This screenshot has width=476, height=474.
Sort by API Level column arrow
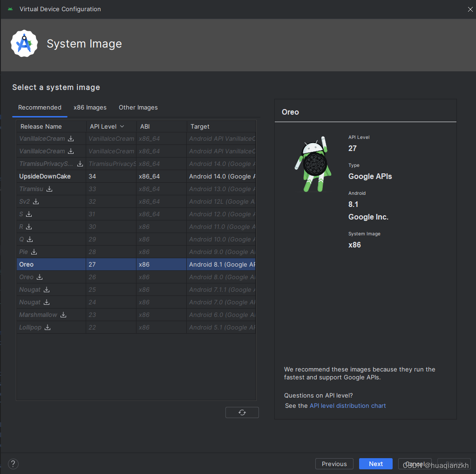(x=122, y=126)
